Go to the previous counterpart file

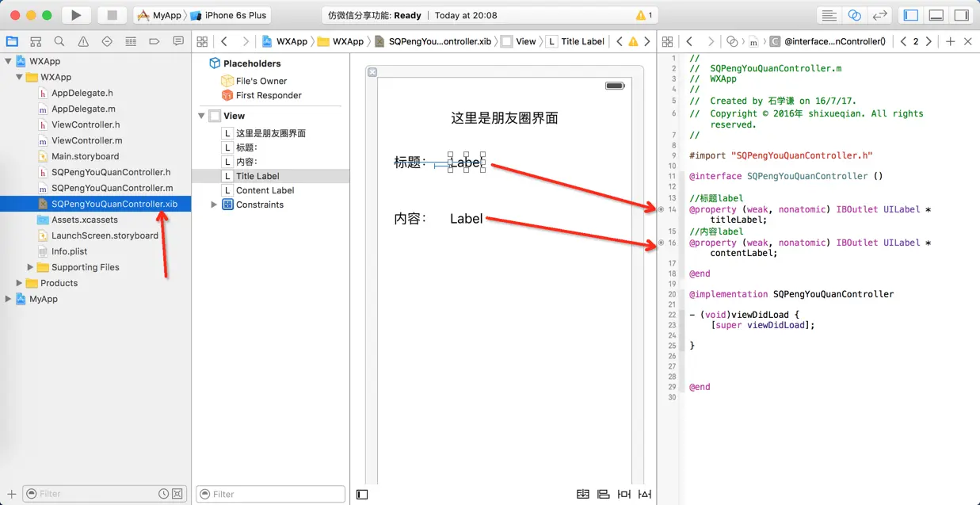[903, 42]
